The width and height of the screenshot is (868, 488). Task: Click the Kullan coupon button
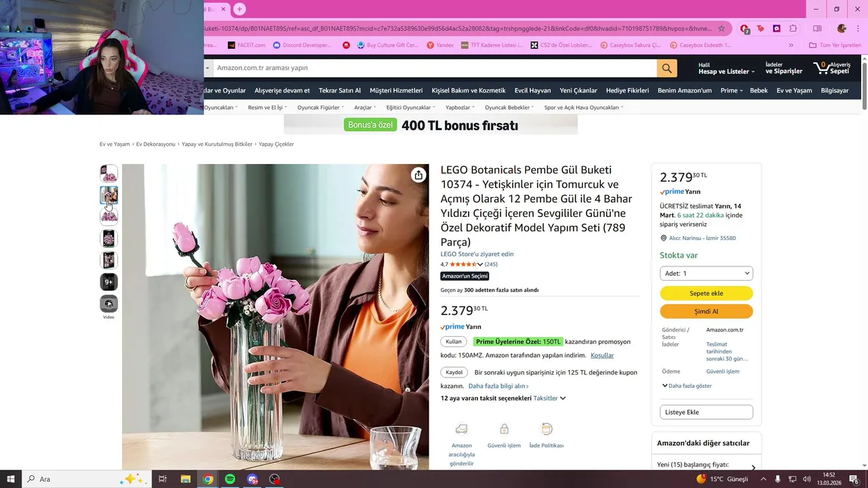click(454, 342)
